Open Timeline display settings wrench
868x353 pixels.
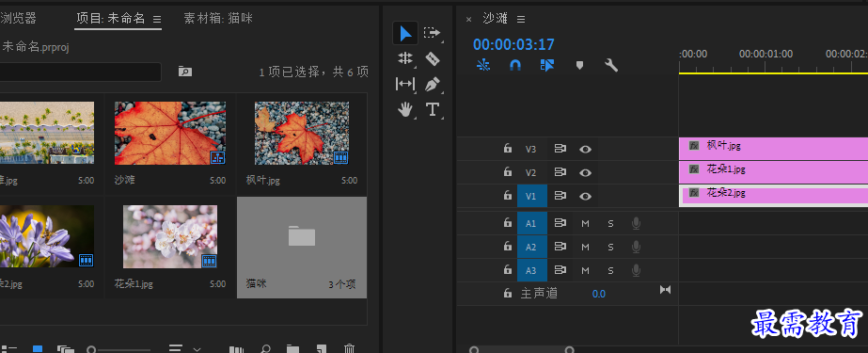611,65
